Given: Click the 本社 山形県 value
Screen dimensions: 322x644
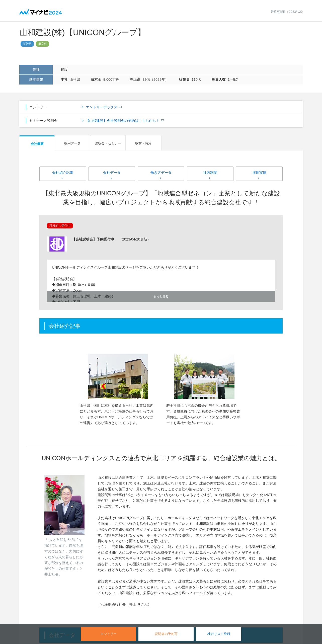Looking at the screenshot, I should [70, 79].
